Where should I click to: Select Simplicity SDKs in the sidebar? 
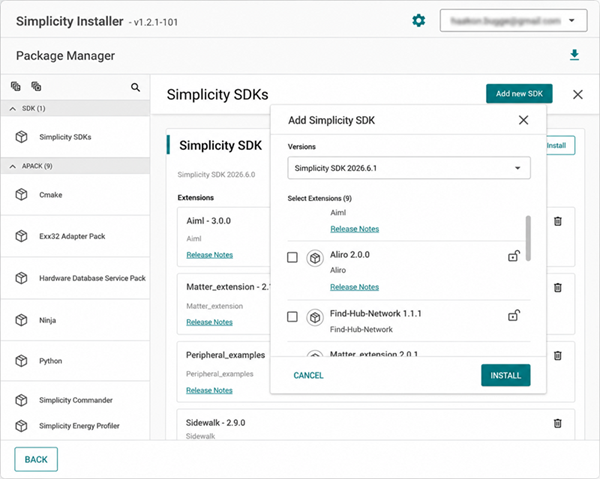tap(75, 137)
